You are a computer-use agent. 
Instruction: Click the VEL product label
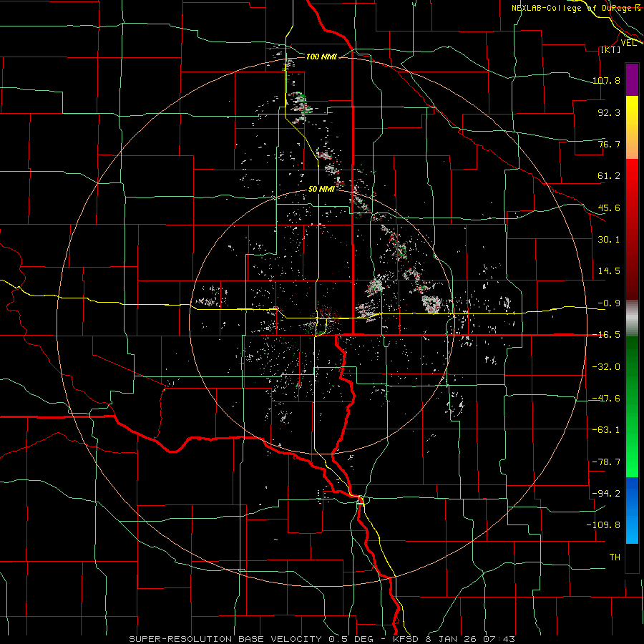pos(628,43)
